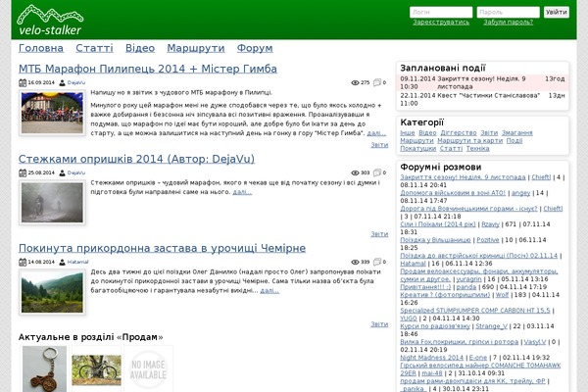Click comments icon on MTB Marathon article
Screen dimensions: 588x392
pos(377,82)
